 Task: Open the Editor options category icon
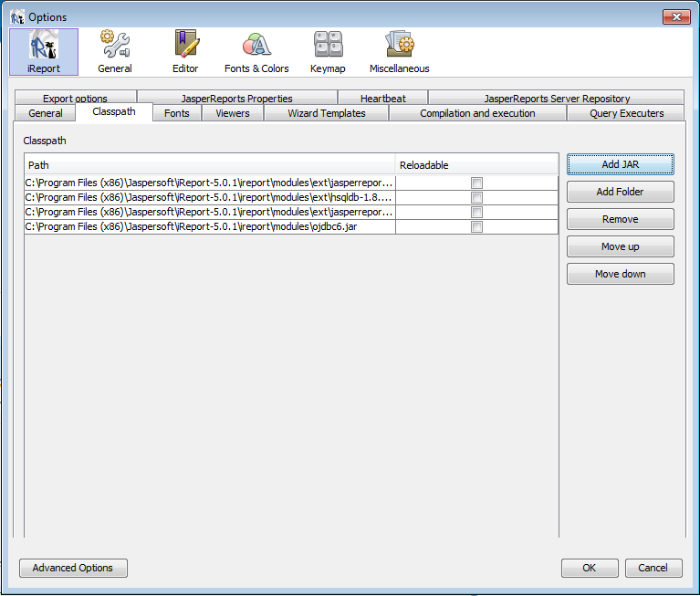coord(185,52)
